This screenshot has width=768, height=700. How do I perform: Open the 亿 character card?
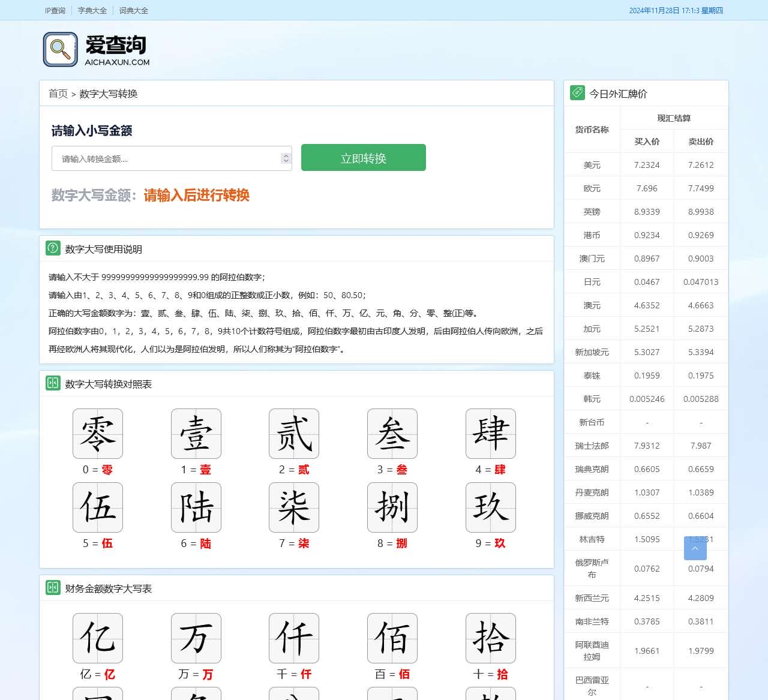click(98, 638)
